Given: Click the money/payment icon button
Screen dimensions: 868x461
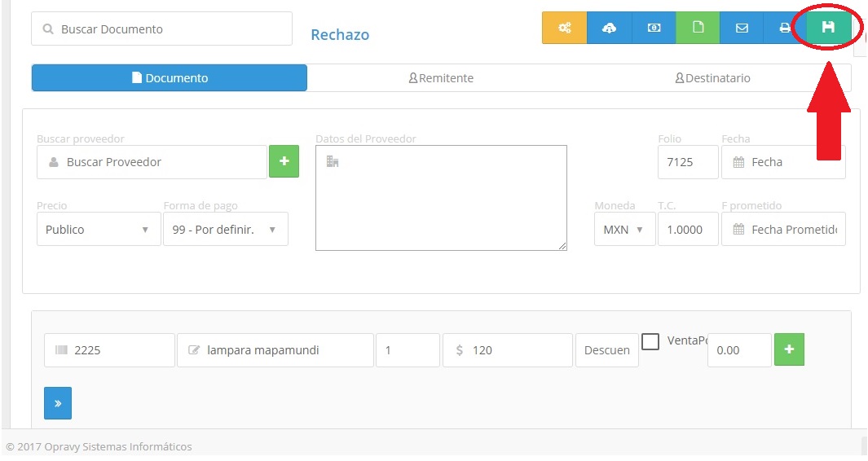Looking at the screenshot, I should tap(654, 28).
